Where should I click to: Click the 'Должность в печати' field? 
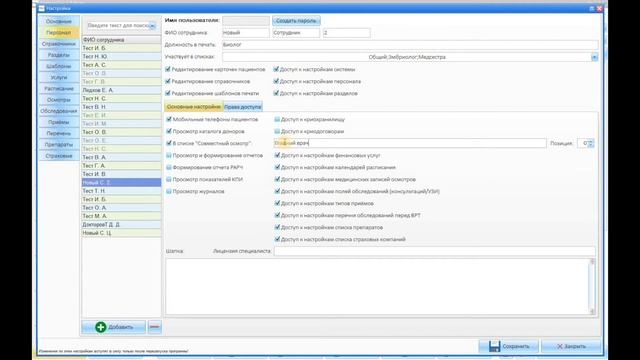click(x=410, y=44)
